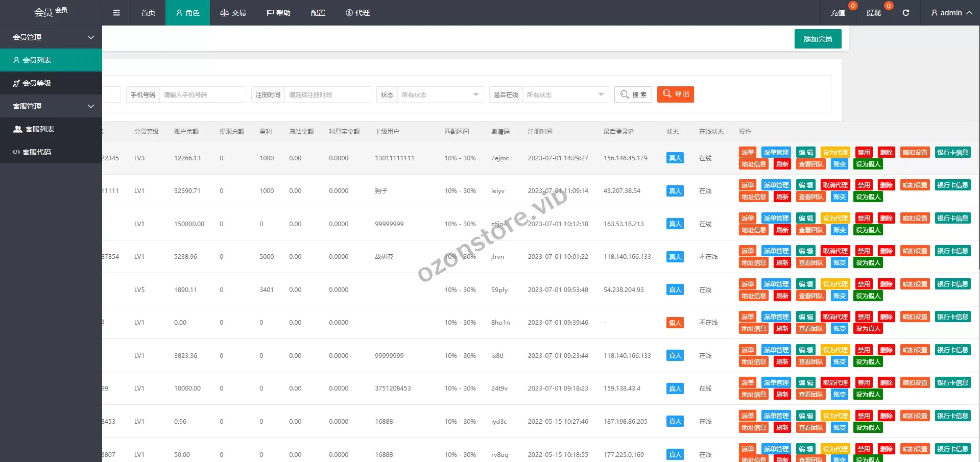Click the 手机号码 input field
This screenshot has height=462, width=980.
tap(202, 95)
